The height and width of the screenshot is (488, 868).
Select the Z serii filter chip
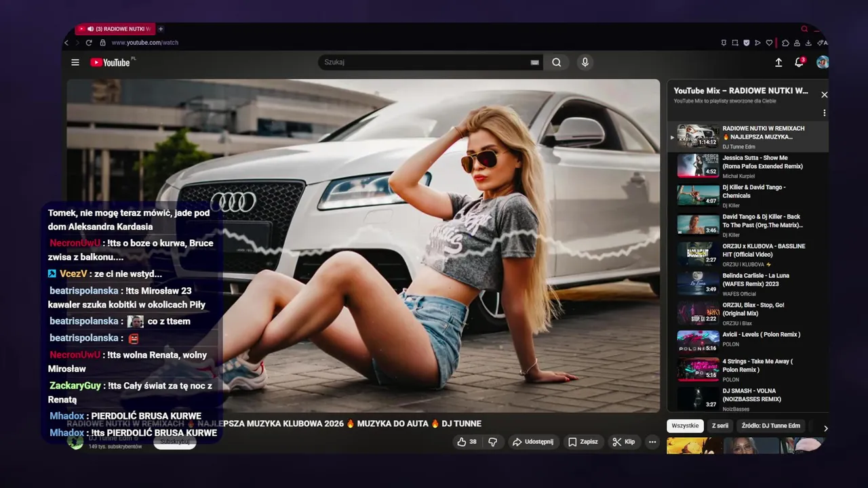pos(720,426)
